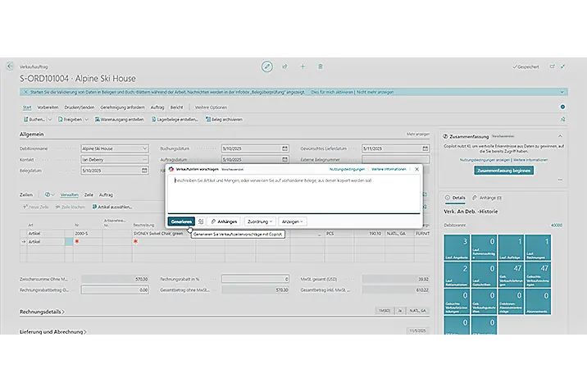Click the Freigeben action

click(x=70, y=120)
